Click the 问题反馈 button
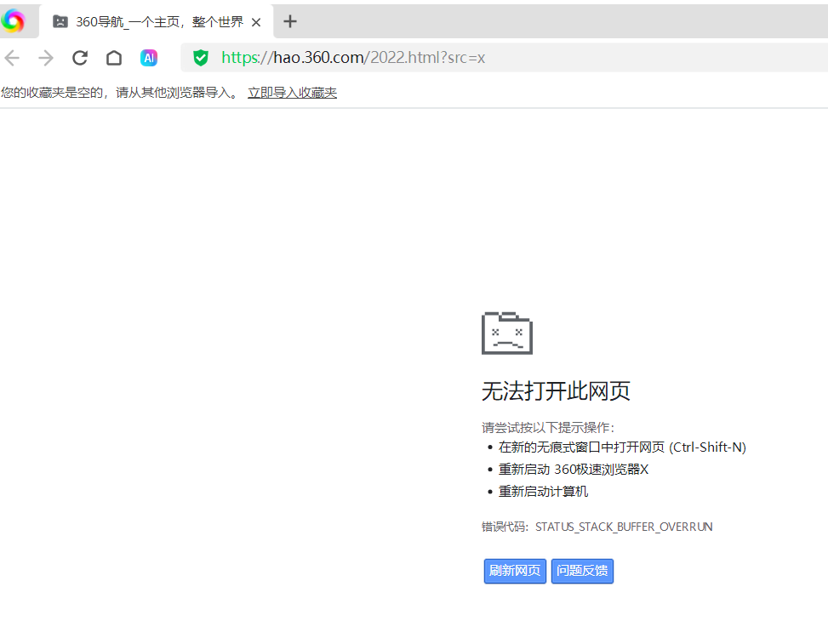The height and width of the screenshot is (644, 828). coord(582,571)
